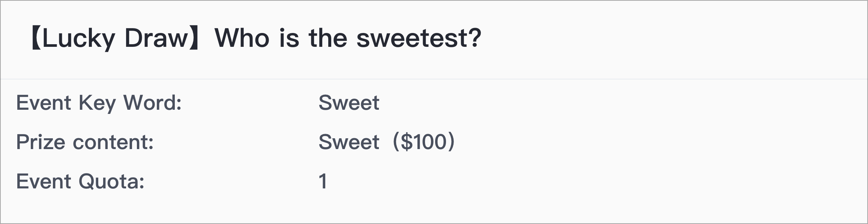The height and width of the screenshot is (224, 868).
Task: Click the word 'Quota:' in the last row
Action: coord(112,181)
